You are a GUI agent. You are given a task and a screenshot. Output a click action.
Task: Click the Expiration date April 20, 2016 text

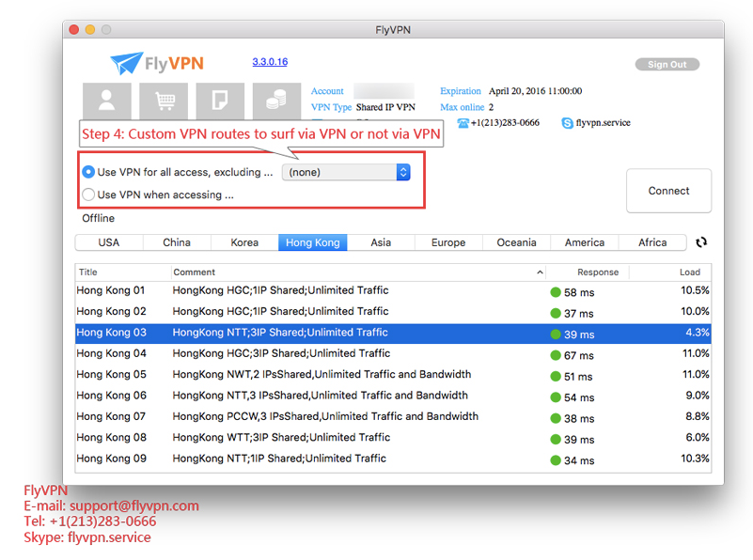pyautogui.click(x=536, y=91)
